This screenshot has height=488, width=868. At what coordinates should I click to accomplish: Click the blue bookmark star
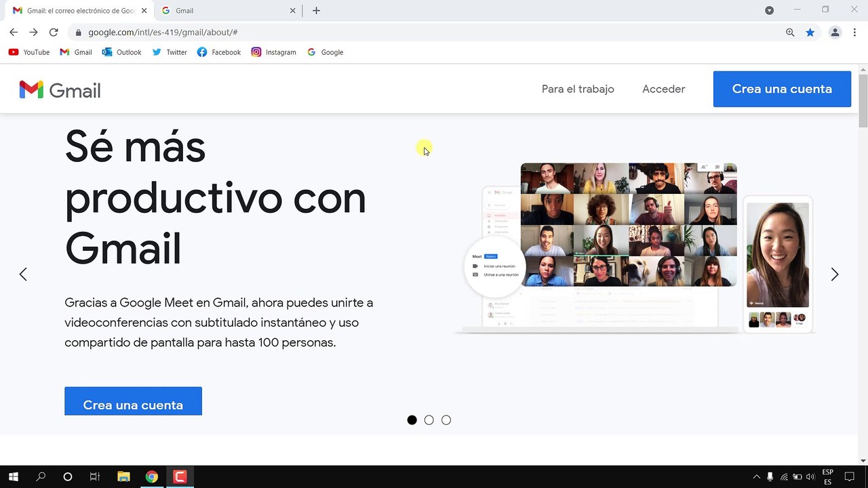pos(810,33)
